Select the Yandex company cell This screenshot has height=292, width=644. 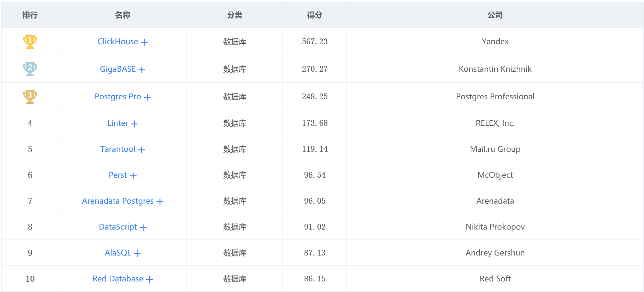pos(495,41)
